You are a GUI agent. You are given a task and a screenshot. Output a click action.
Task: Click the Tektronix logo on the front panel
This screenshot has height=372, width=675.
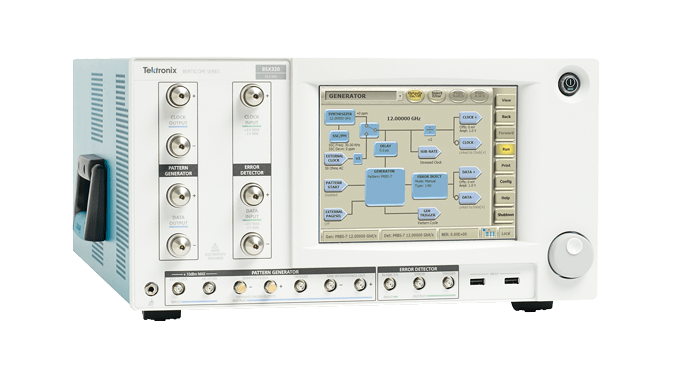point(160,71)
